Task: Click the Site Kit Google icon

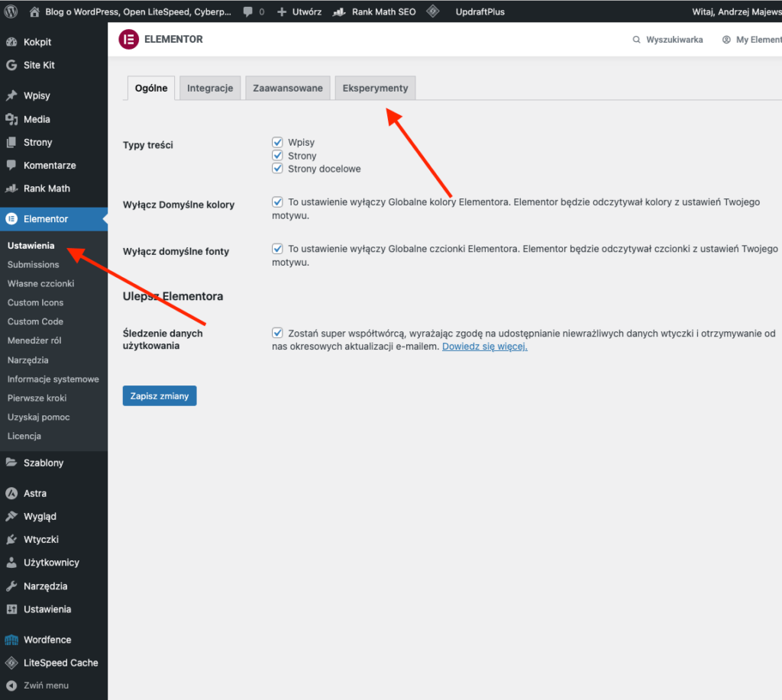Action: 11,65
